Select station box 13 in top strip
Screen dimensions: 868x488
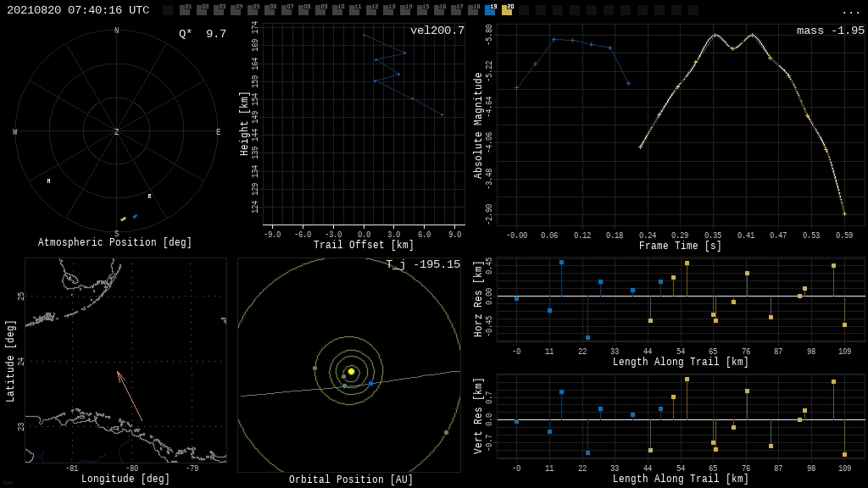388,9
